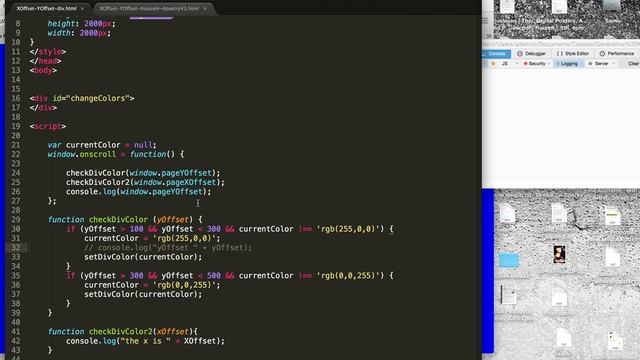Expand the Logging filter dropdown arrow

point(582,64)
